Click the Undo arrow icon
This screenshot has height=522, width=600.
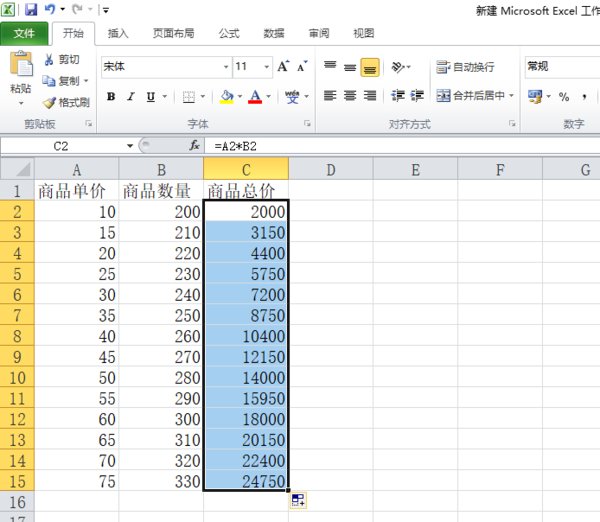pyautogui.click(x=50, y=9)
